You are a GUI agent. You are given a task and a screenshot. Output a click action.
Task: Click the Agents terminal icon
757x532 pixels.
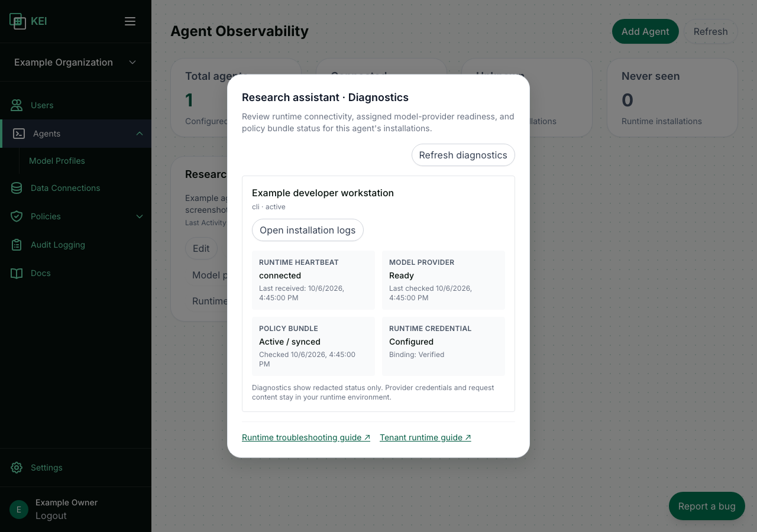[x=19, y=134]
